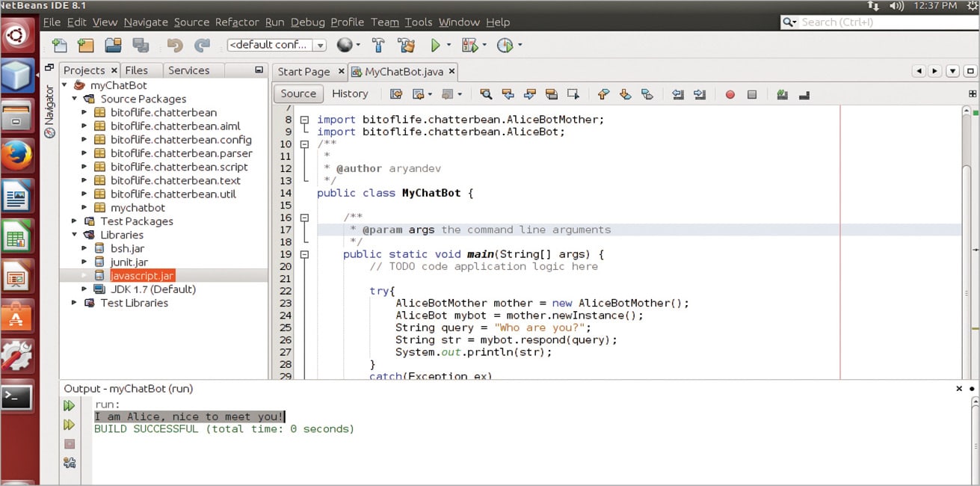980x486 pixels.
Task: Toggle the import block fold at line 8
Action: point(304,120)
